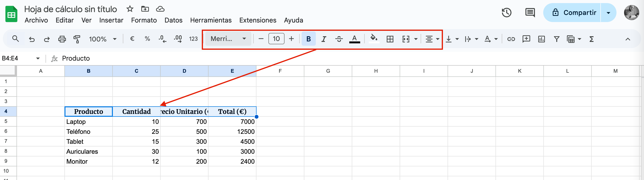Expand the name box dropdown arrow
The image size is (644, 180).
point(38,58)
